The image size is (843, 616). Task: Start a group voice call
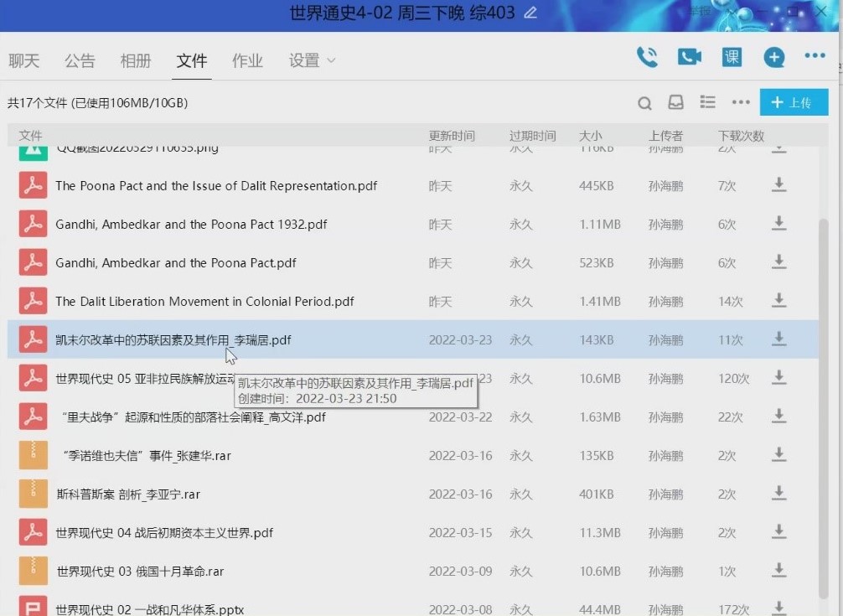click(647, 57)
